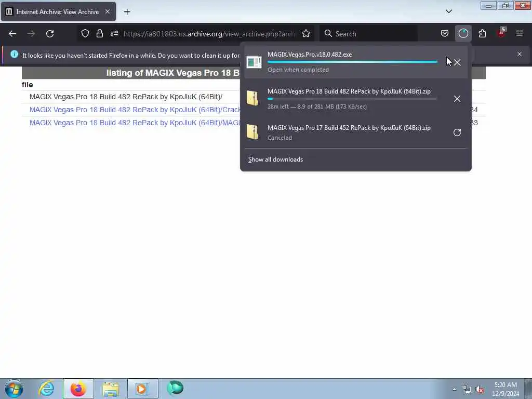The height and width of the screenshot is (399, 532).
Task: Click the muted volume tray icon
Action: (480, 390)
